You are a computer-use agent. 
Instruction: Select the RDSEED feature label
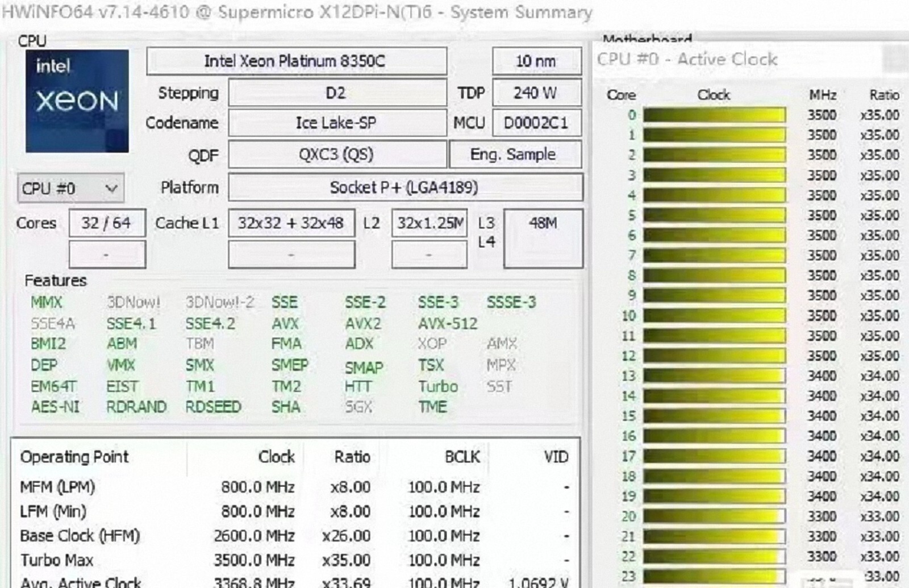(214, 407)
